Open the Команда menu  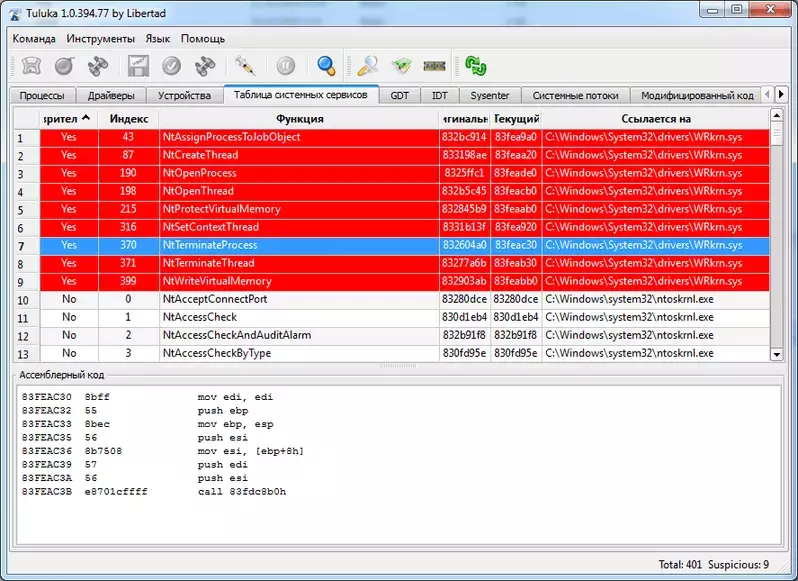tap(34, 39)
